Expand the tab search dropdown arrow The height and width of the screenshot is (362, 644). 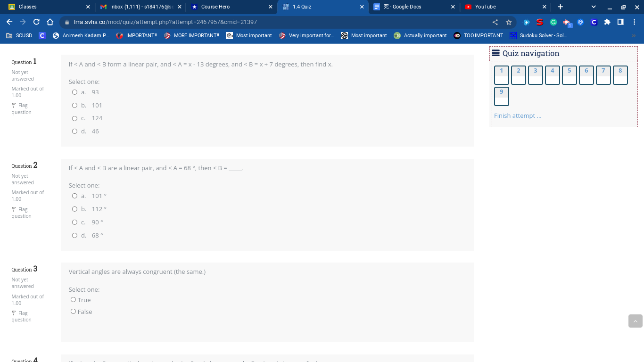(594, 7)
